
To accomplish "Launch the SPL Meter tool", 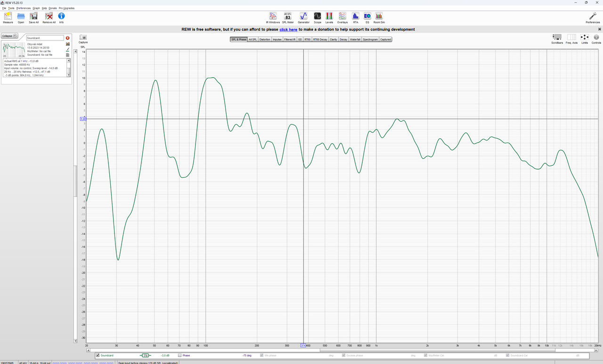I will pos(288,18).
